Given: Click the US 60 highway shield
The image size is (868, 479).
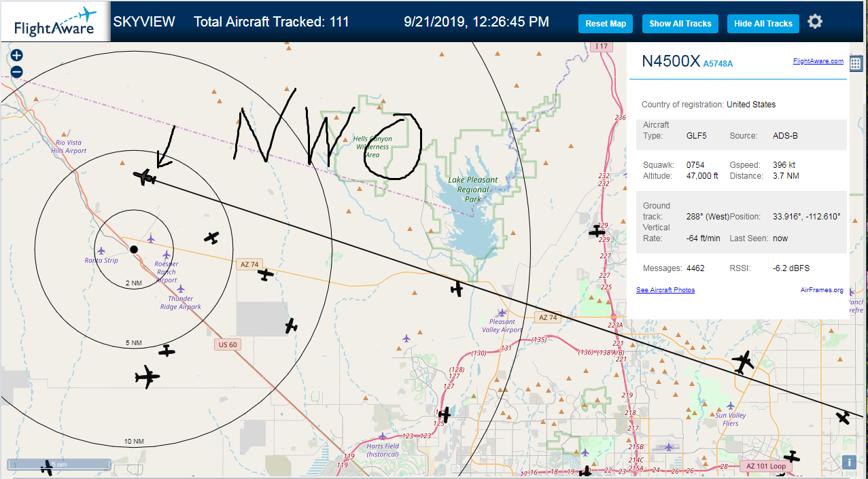Looking at the screenshot, I should point(228,344).
